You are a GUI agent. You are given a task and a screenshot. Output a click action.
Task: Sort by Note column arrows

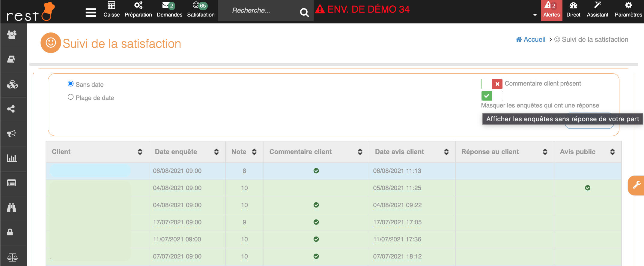click(254, 152)
